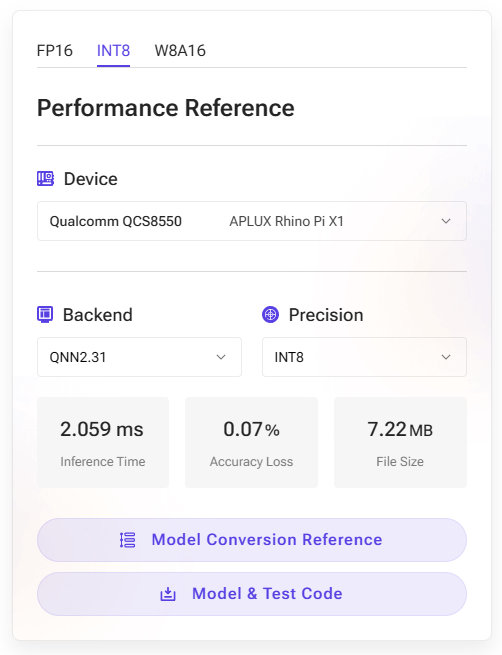Screen dimensions: 502x655
Task: Click the 2.059 ms Inference Time card
Action: pos(103,442)
